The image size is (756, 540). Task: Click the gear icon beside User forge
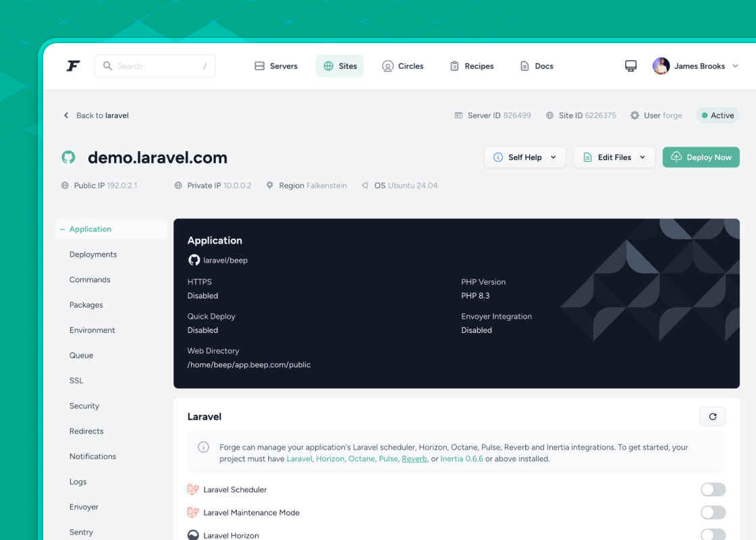click(x=634, y=115)
